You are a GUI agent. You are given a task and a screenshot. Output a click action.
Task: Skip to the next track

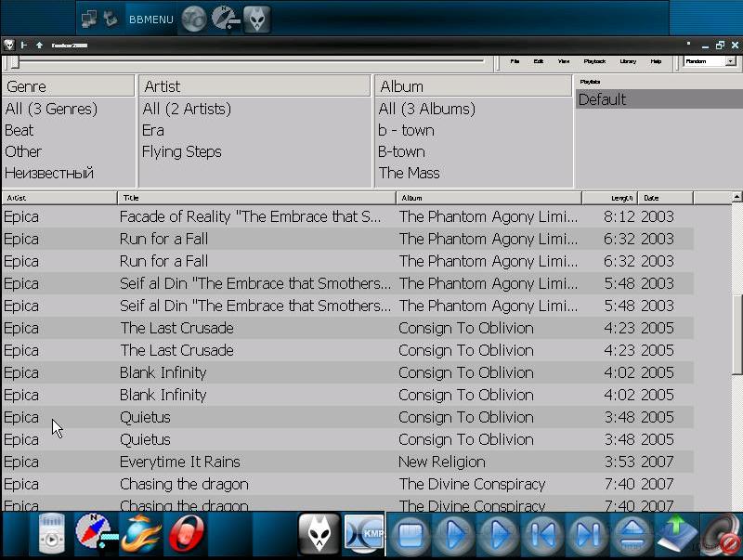tap(588, 536)
